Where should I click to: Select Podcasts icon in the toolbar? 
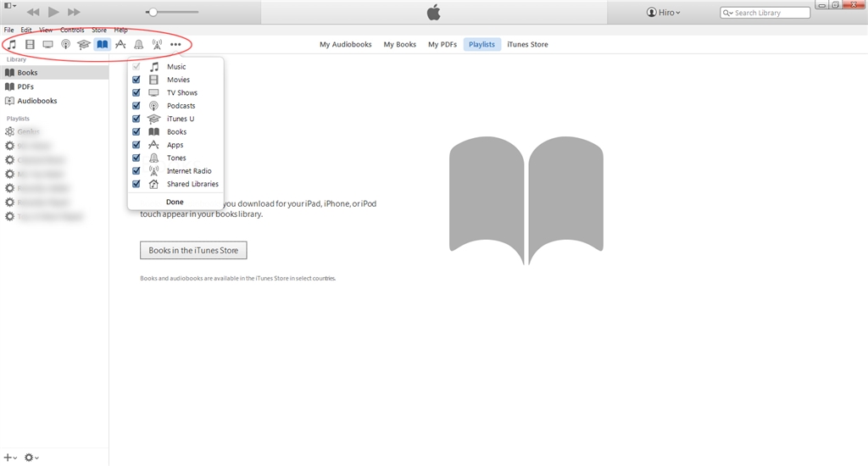66,44
